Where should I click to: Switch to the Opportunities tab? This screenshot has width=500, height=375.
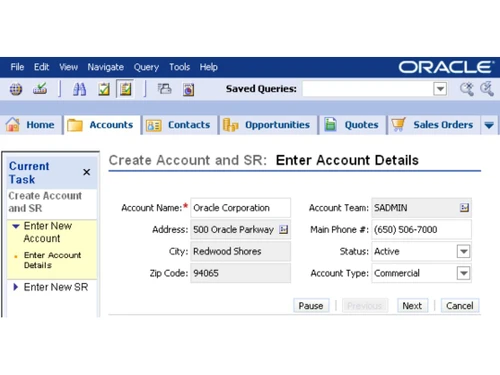point(268,125)
